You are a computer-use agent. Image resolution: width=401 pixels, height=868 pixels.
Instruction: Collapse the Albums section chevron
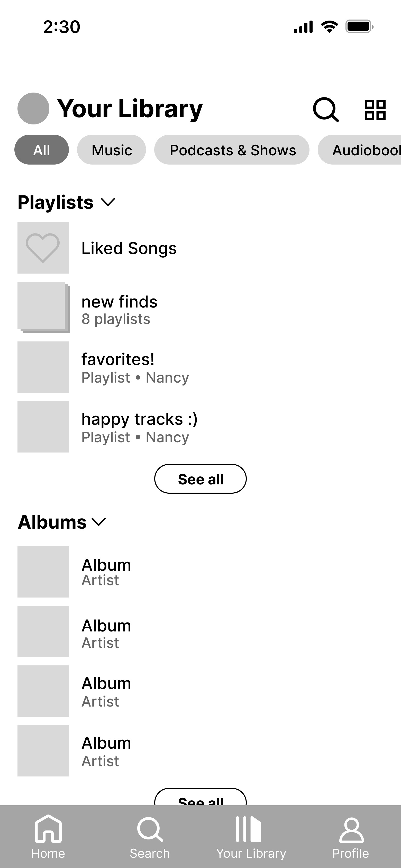pos(99,522)
